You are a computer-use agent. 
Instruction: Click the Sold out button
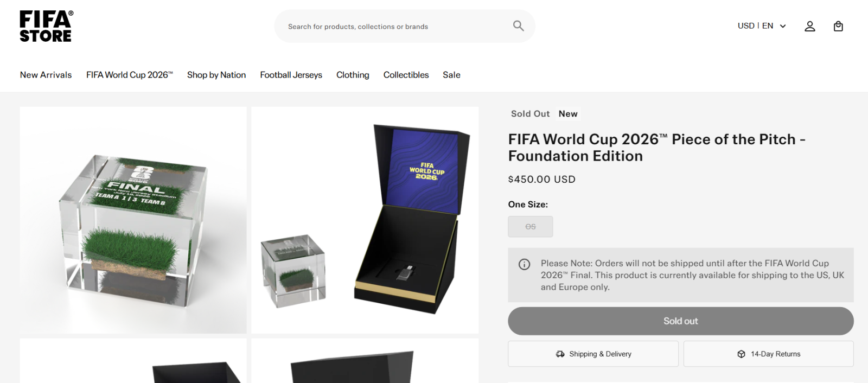[x=681, y=321]
